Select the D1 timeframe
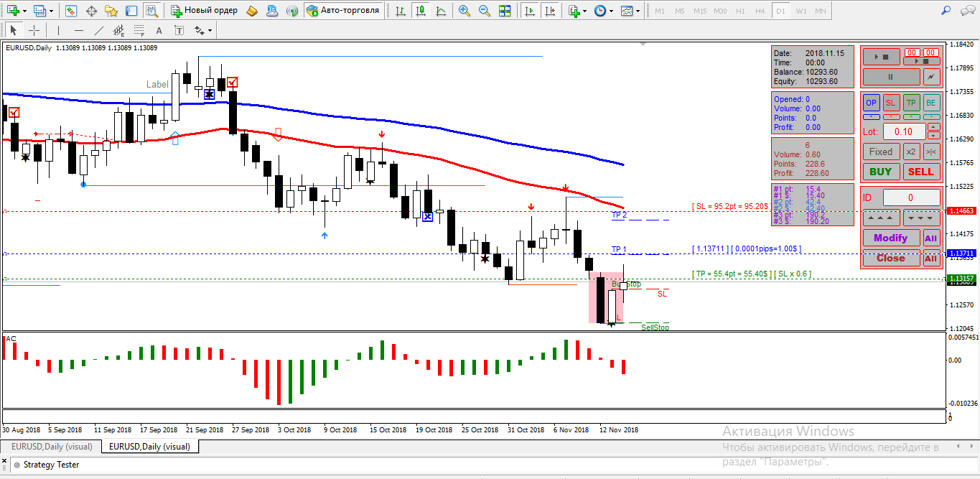The image size is (980, 479). click(780, 11)
